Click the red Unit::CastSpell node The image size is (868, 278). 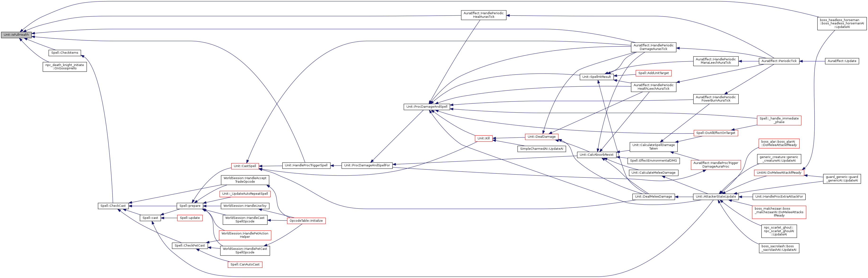245,166
